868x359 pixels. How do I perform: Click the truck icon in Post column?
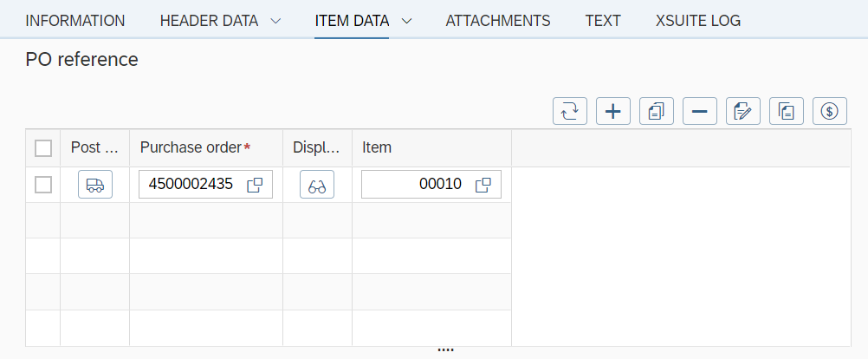[x=95, y=185]
